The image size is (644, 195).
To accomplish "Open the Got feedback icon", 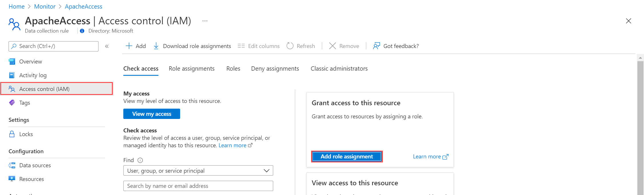I will point(377,46).
